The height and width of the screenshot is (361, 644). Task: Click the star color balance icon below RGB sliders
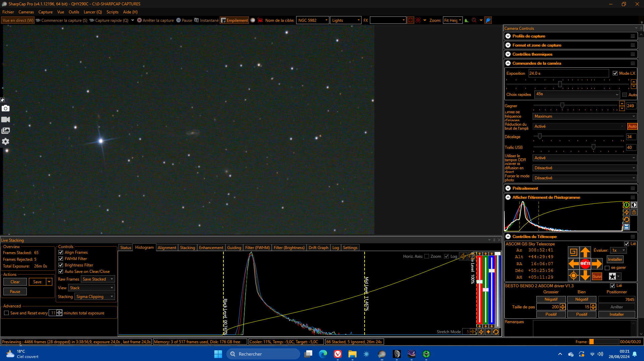click(x=488, y=332)
